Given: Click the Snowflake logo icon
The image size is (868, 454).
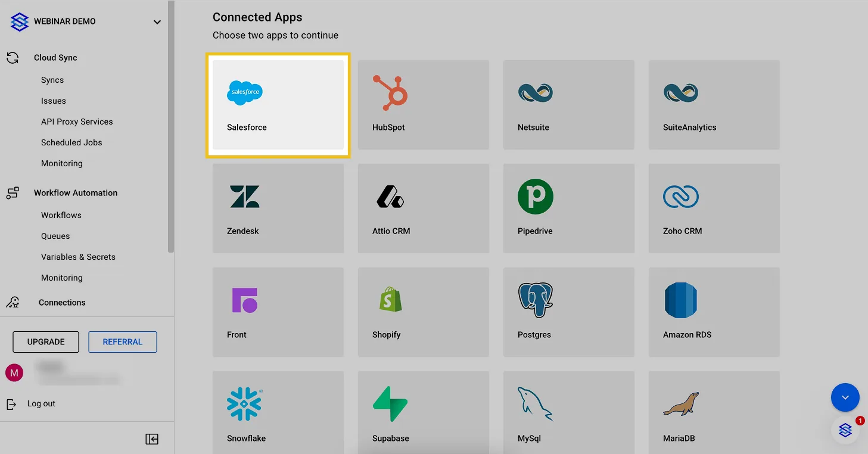Looking at the screenshot, I should (x=245, y=404).
